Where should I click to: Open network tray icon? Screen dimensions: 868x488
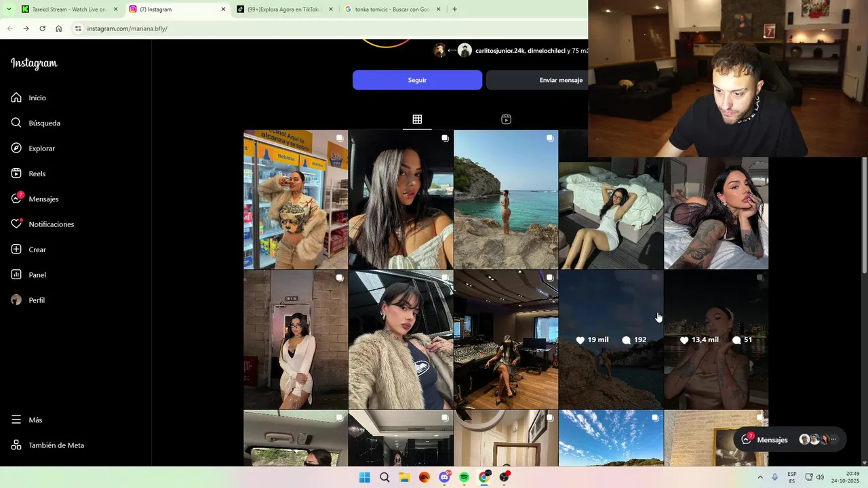(808, 477)
